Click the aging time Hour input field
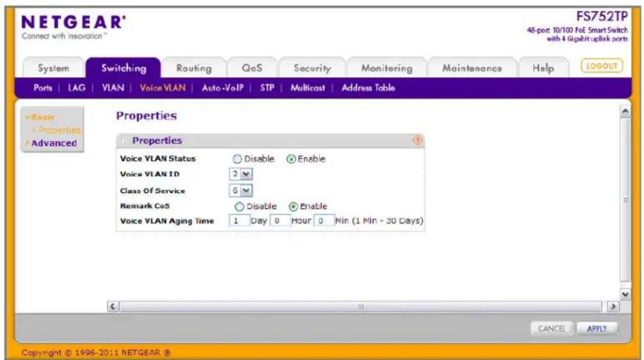Image resolution: width=644 pixels, height=360 pixels. click(280, 221)
